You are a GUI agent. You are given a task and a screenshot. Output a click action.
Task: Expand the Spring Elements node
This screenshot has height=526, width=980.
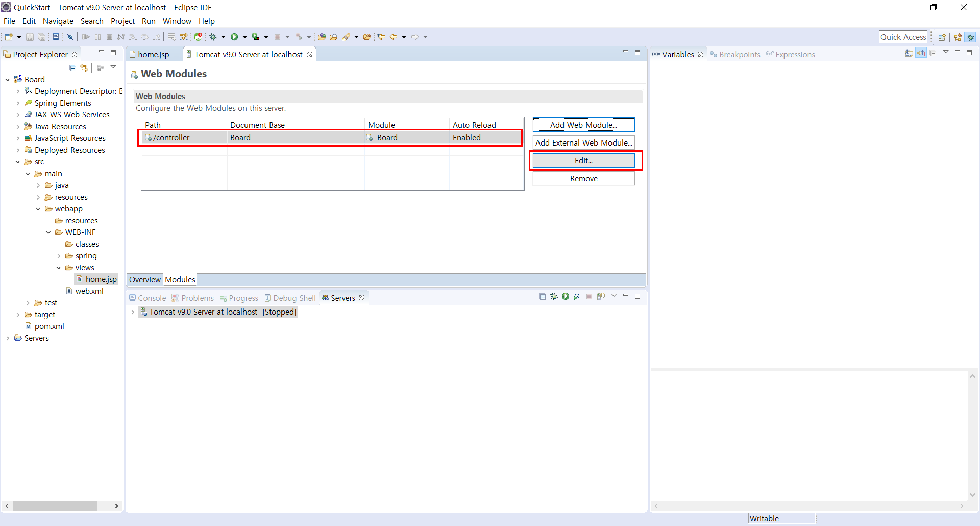pyautogui.click(x=18, y=103)
